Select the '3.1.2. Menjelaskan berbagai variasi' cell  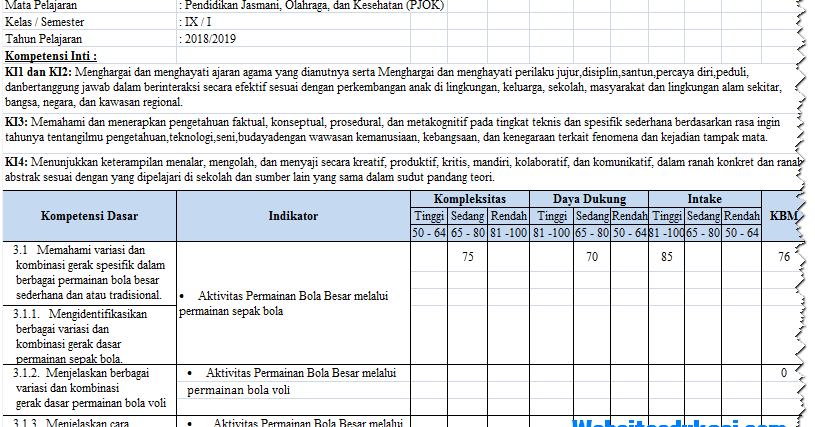click(x=89, y=389)
